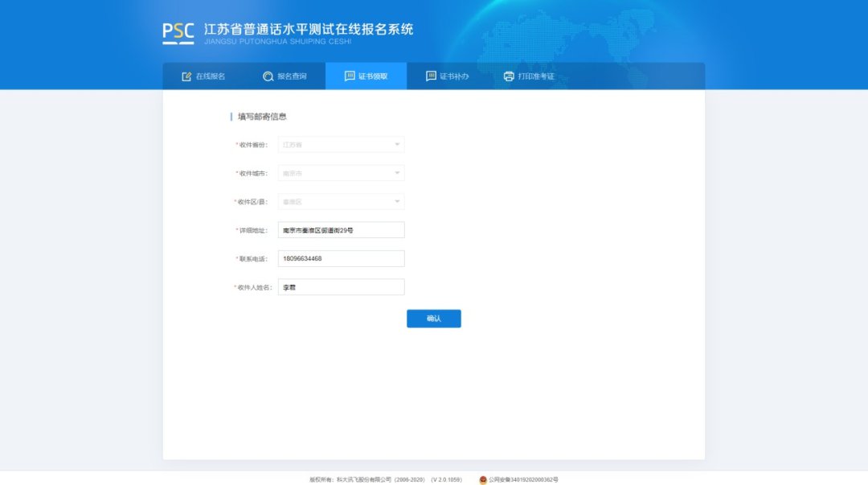Open the 收件城市 city dropdown

(x=341, y=173)
